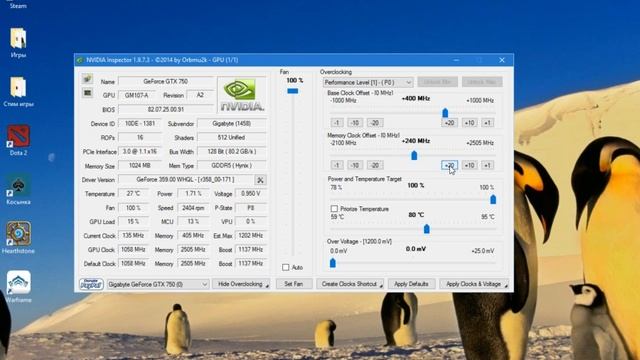Minimize the NVIDIA Inspector window

pos(456,60)
